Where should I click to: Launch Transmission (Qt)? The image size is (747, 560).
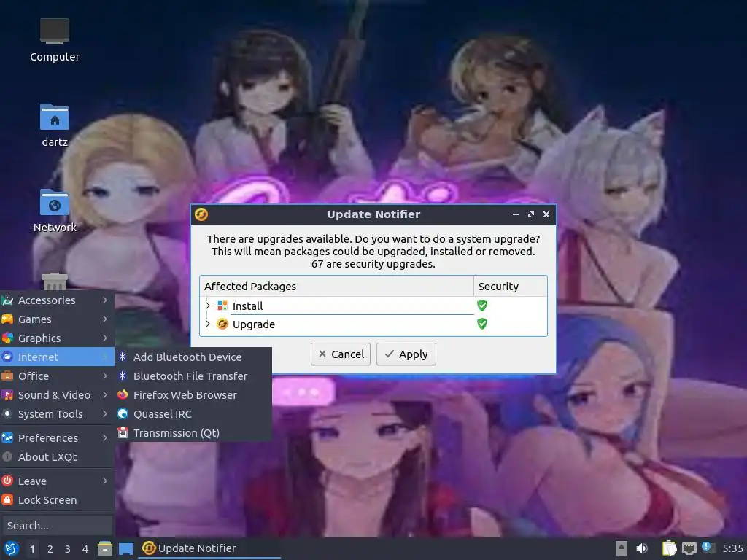193,433
